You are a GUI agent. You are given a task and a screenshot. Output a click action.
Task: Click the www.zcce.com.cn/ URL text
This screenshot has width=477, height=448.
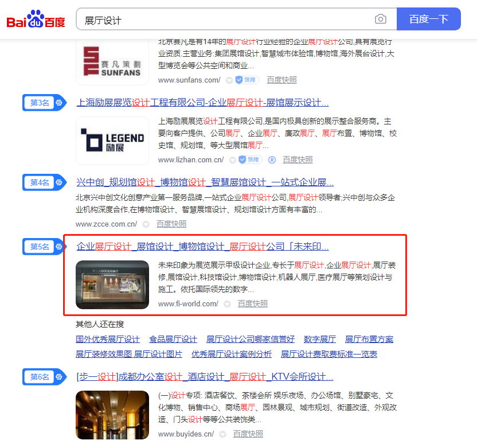pyautogui.click(x=107, y=224)
